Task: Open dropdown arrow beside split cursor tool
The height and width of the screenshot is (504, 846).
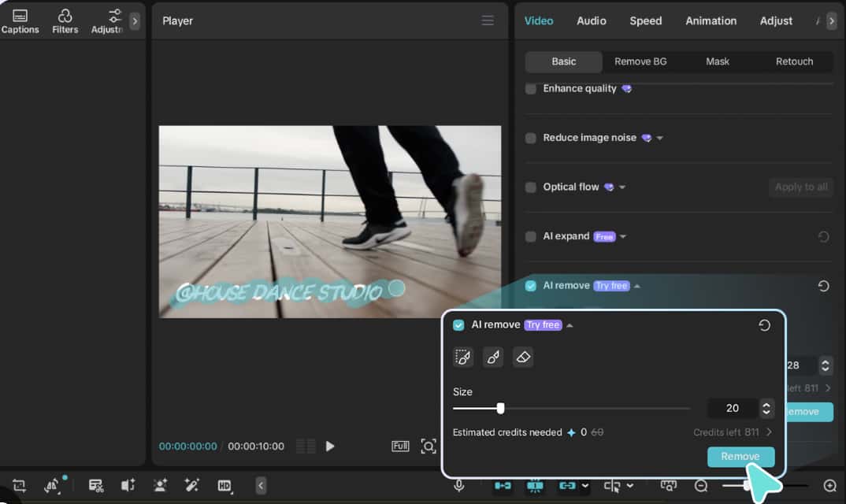Action: tap(629, 486)
